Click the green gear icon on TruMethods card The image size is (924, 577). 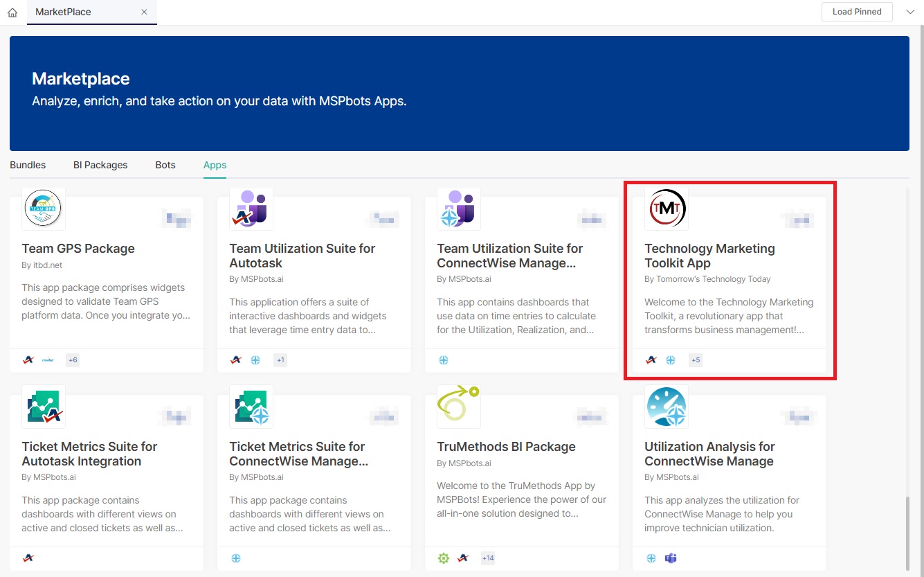[x=444, y=558]
